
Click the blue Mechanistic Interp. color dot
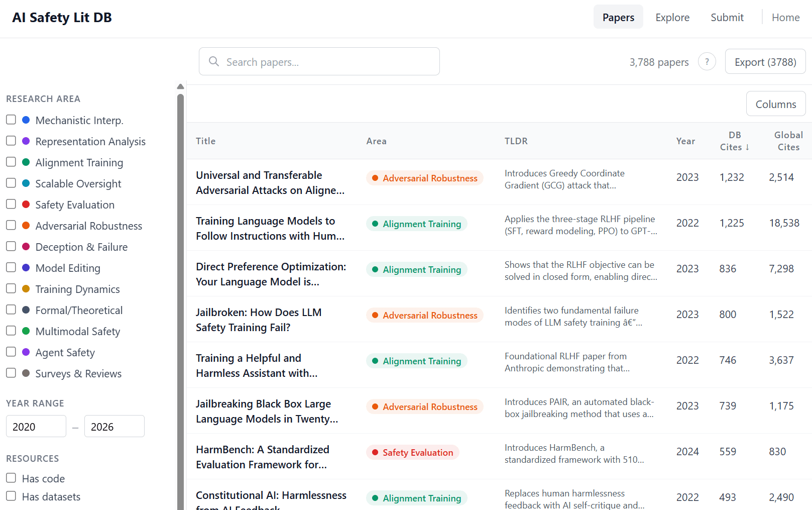26,120
